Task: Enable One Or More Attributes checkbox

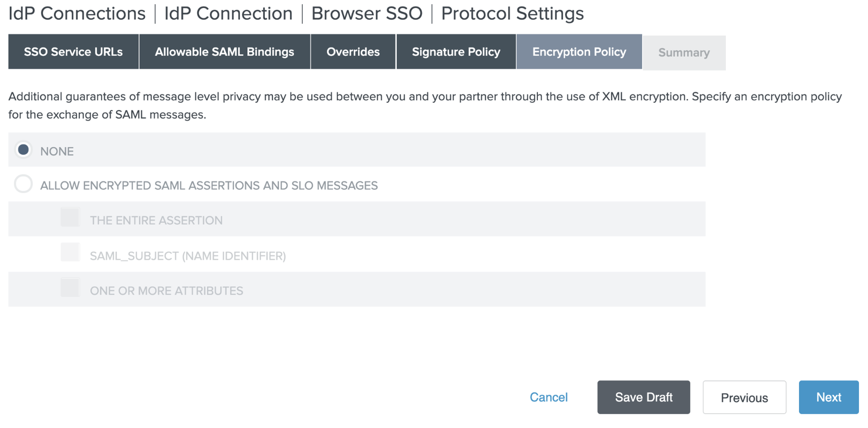Action: (70, 288)
